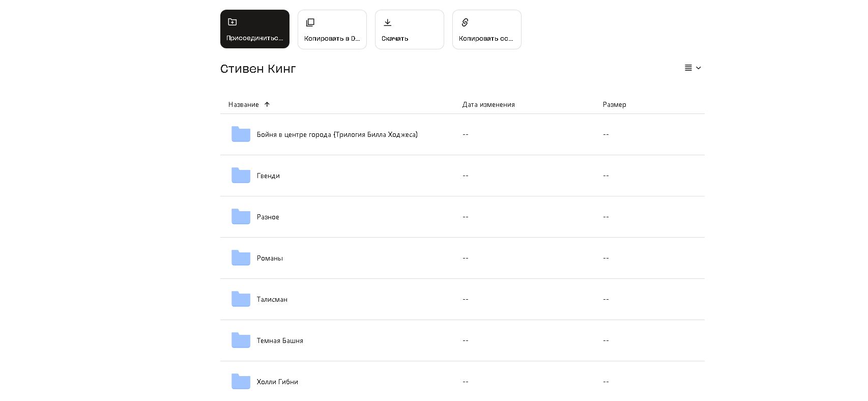
Task: Open the Бойня в центре города folder icon
Action: point(241,134)
